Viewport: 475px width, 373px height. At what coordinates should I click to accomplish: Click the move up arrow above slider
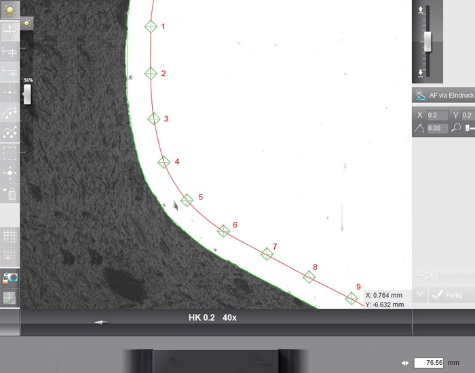click(421, 10)
